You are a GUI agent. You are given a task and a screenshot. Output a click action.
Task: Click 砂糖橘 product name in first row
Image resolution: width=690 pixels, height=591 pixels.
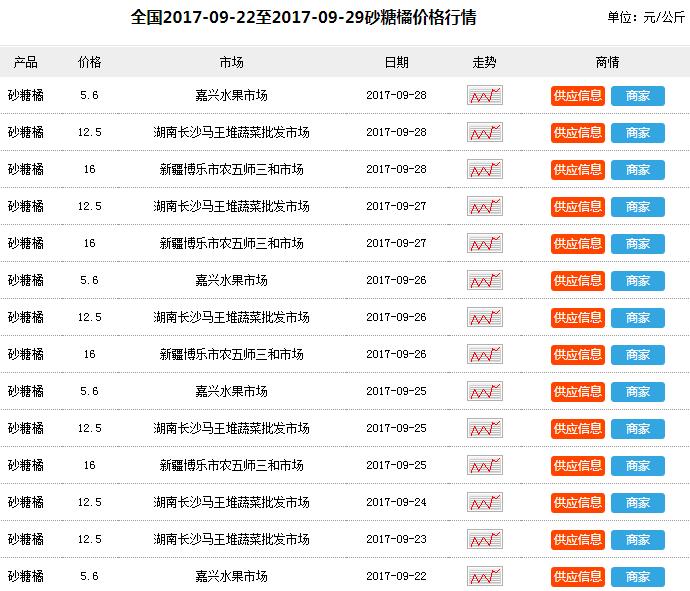26,96
